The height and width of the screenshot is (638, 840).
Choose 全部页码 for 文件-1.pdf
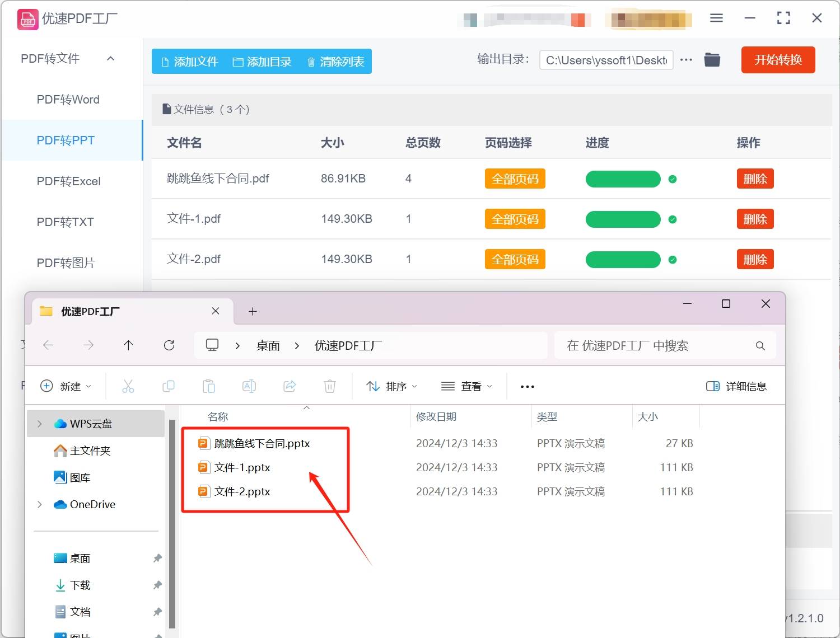click(515, 219)
